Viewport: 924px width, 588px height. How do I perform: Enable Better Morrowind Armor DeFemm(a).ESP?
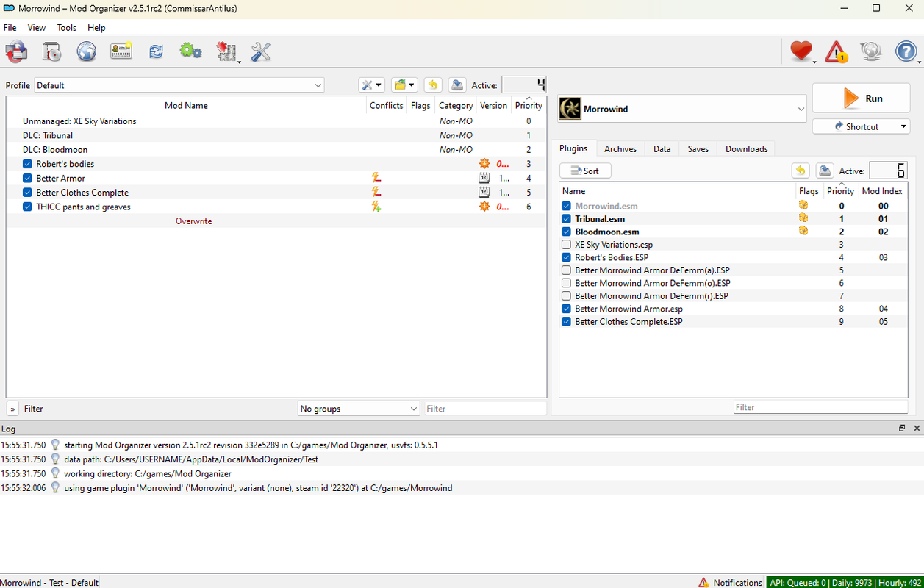pyautogui.click(x=566, y=270)
